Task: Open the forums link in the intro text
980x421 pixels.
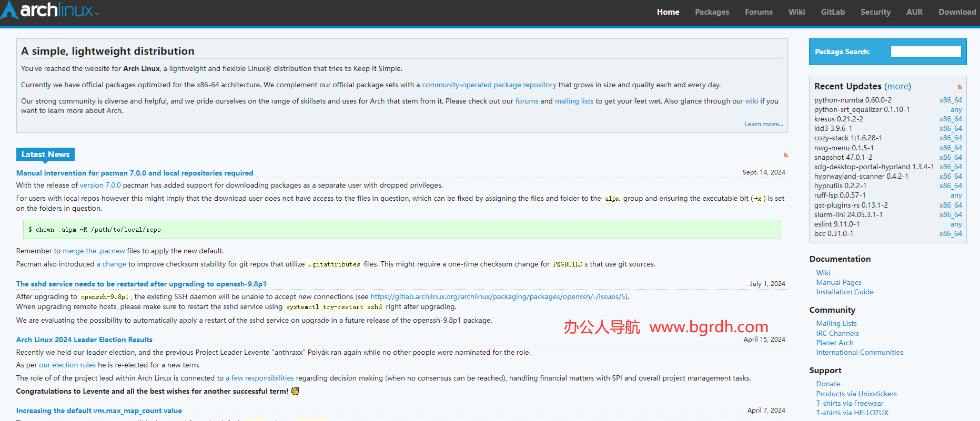Action: [x=527, y=101]
